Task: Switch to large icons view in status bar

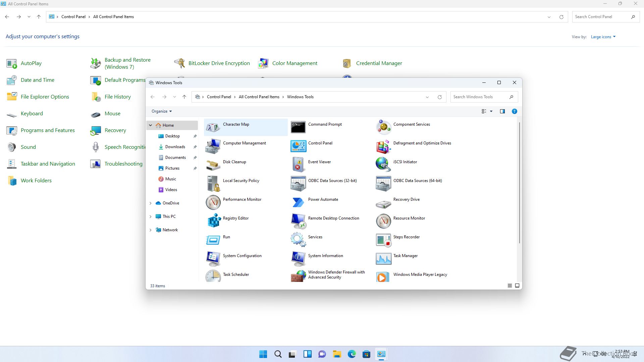Action: [x=517, y=286]
